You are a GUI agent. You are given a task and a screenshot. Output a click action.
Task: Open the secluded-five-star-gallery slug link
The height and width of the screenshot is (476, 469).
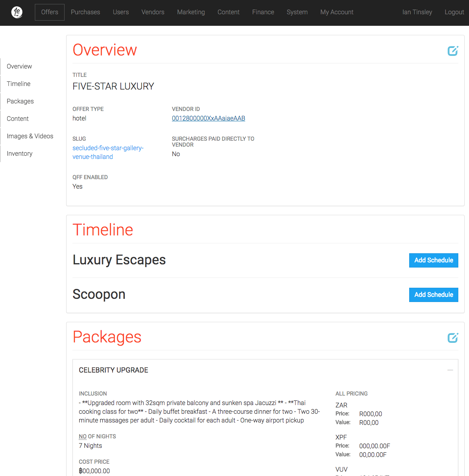[108, 153]
